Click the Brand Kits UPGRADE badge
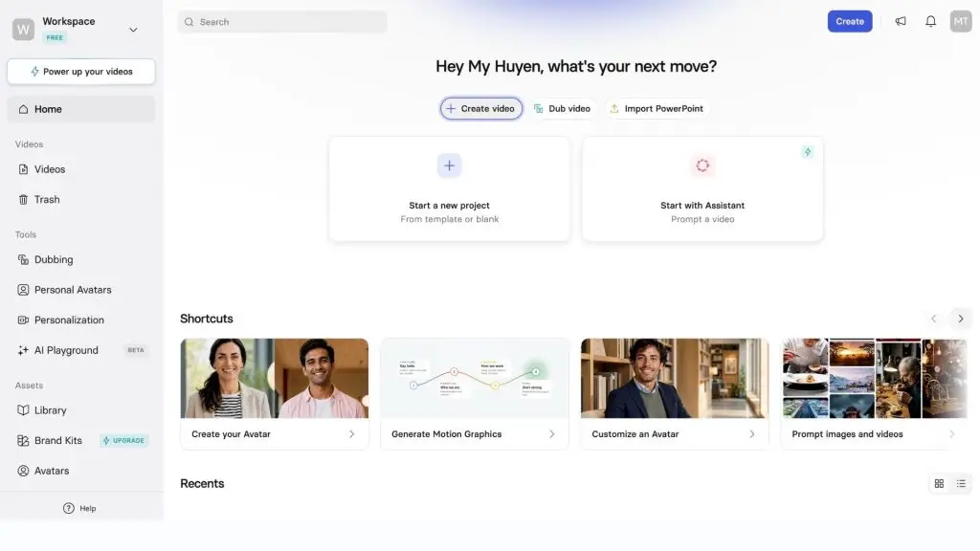 point(123,440)
